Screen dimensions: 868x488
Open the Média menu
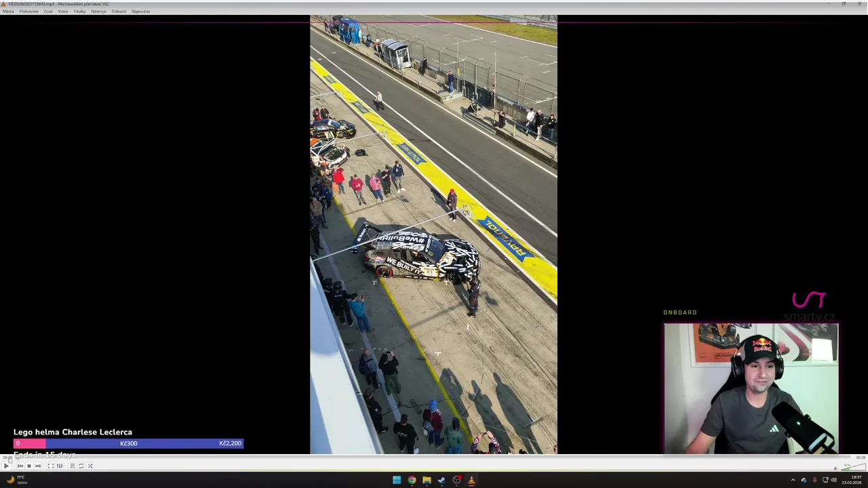(8, 12)
